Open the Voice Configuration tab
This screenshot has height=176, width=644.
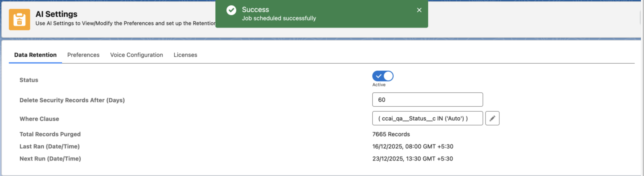coord(137,55)
